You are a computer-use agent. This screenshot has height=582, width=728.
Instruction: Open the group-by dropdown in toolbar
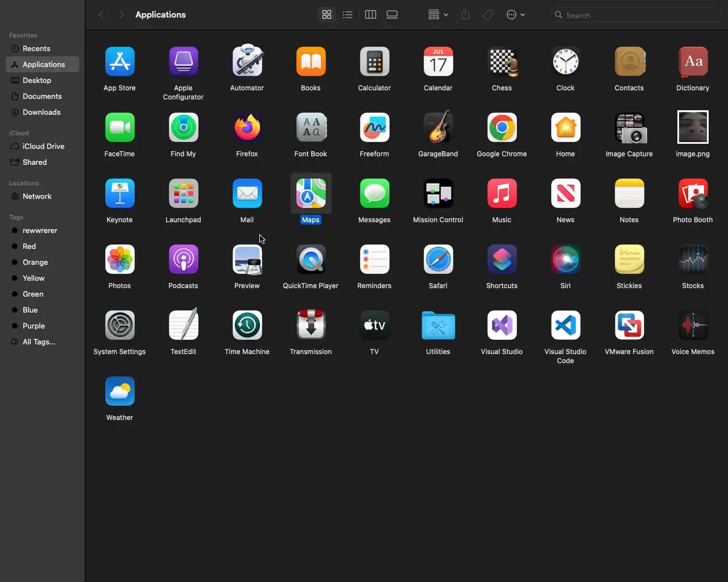tap(438, 15)
